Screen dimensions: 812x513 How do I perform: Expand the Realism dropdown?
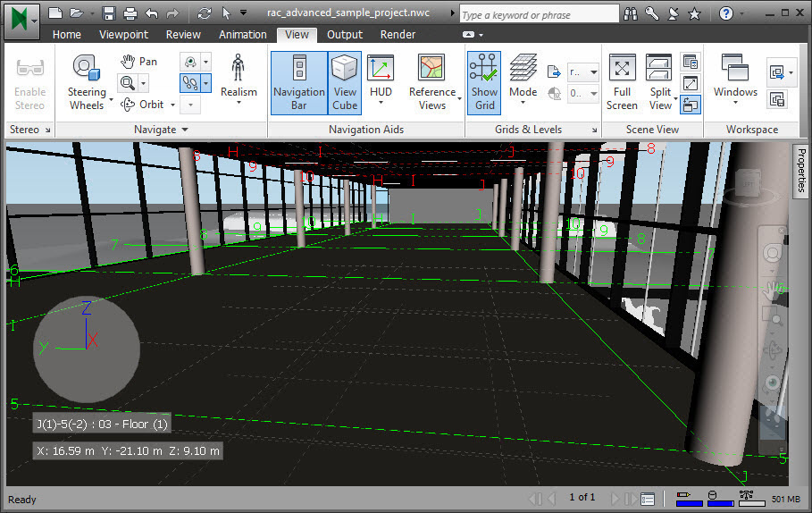(239, 80)
